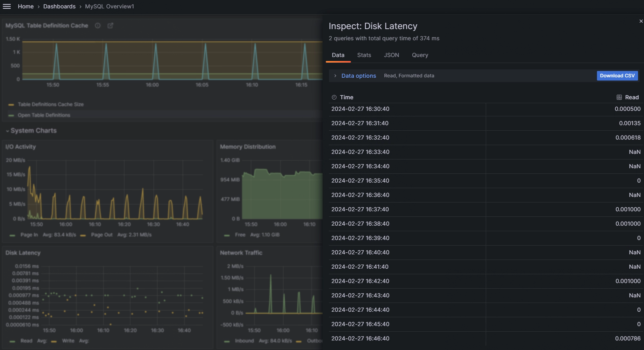Open the external link icon on Table Definition Cache
The width and height of the screenshot is (644, 350).
coord(110,26)
